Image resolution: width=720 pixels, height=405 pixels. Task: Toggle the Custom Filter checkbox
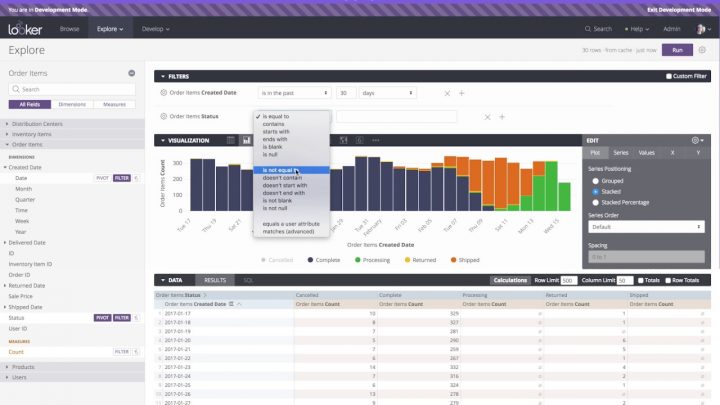669,76
